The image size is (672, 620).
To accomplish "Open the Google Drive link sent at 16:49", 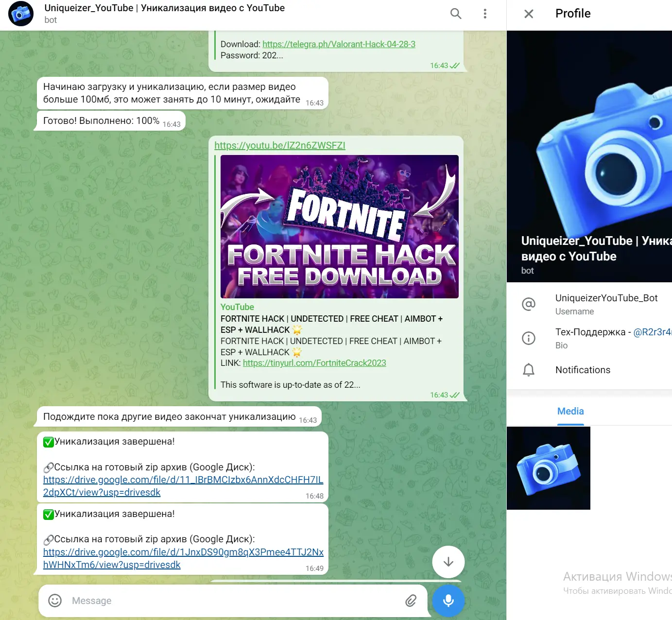I will (x=183, y=558).
